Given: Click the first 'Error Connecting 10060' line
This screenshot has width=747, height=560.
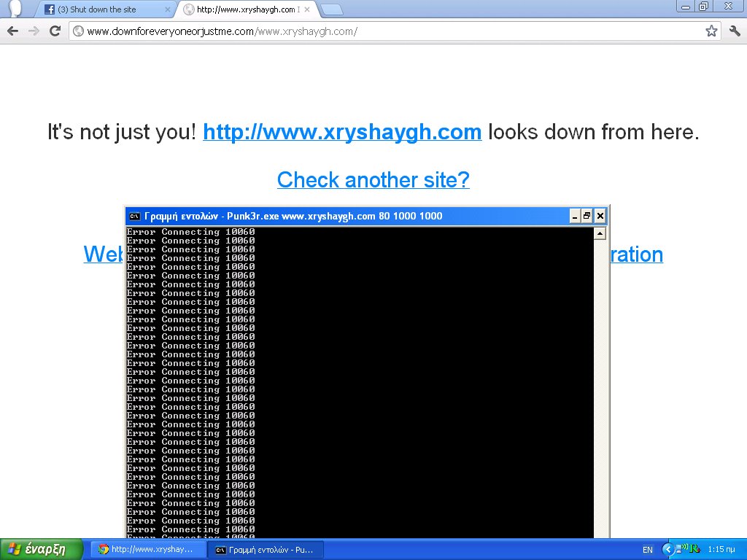Looking at the screenshot, I should pyautogui.click(x=190, y=232).
